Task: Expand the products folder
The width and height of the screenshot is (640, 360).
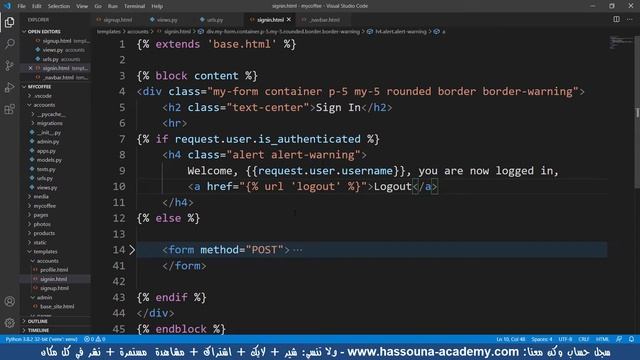Action: [x=44, y=233]
